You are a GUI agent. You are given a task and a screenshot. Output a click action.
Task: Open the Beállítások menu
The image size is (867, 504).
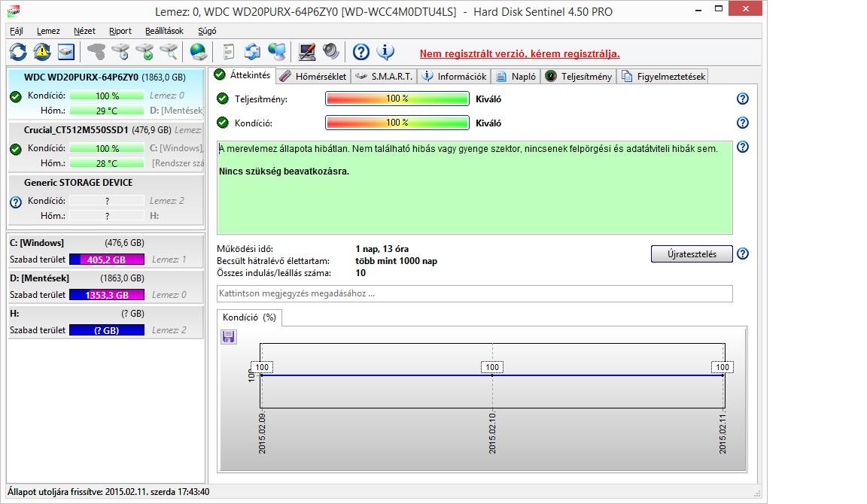(164, 31)
